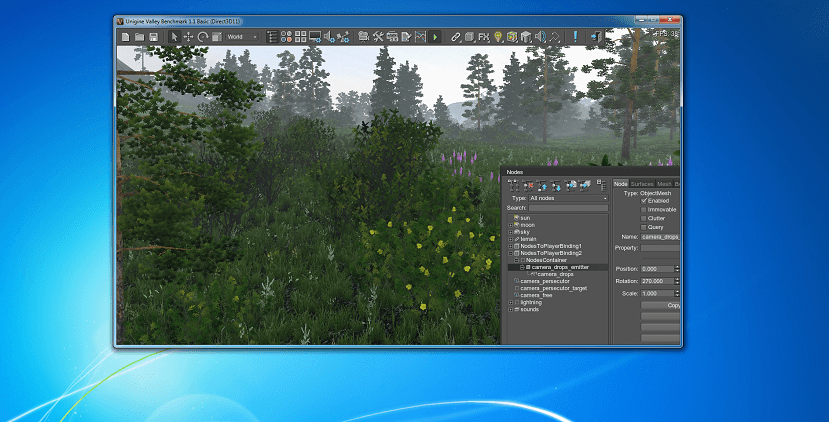Select the camera_drops child node

[555, 274]
